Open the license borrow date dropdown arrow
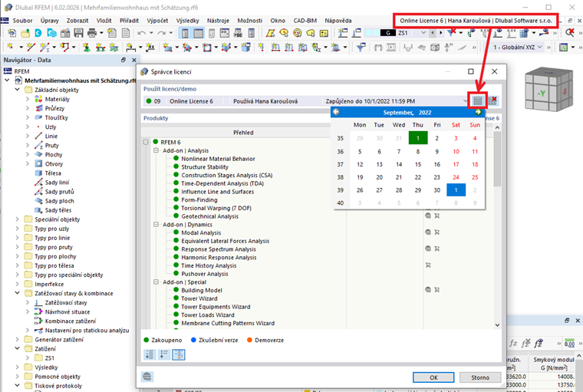The width and height of the screenshot is (583, 392). 465,100
